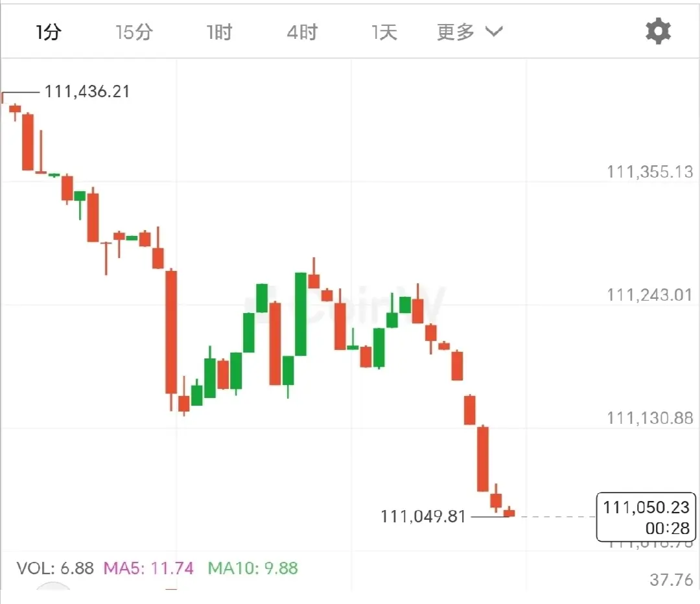Click the low price label 111,049.81
700x604 pixels.
[x=423, y=517]
